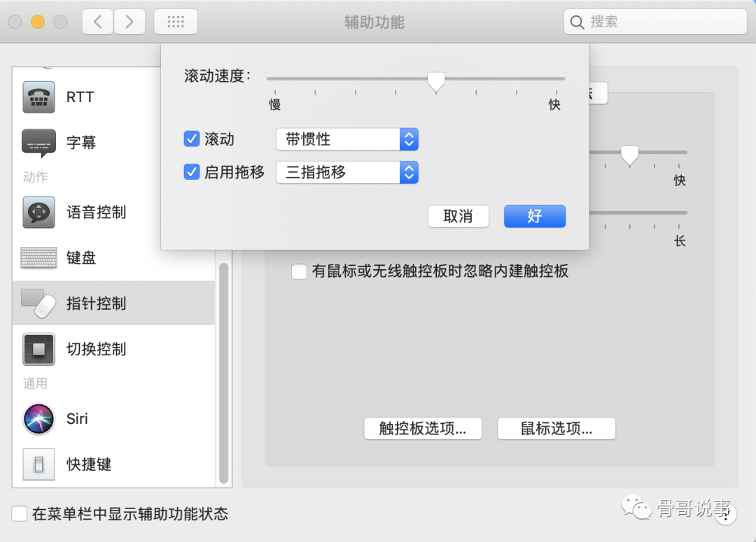Click the 指针控制 mouse icon
756x542 pixels.
tap(38, 303)
